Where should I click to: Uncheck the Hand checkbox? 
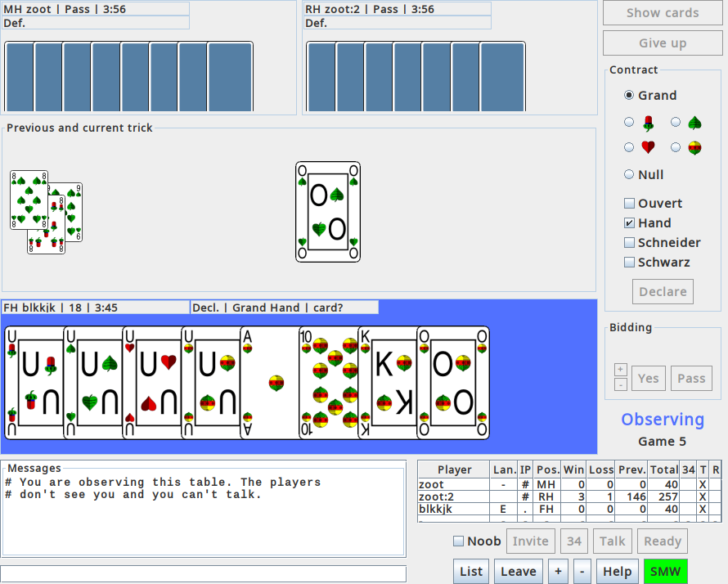(629, 222)
